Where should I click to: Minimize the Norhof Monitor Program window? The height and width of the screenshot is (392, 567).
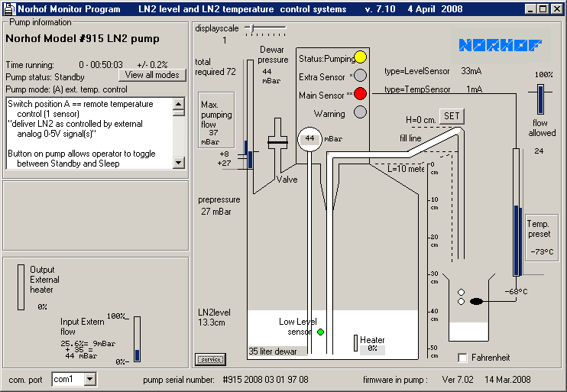[x=530, y=9]
